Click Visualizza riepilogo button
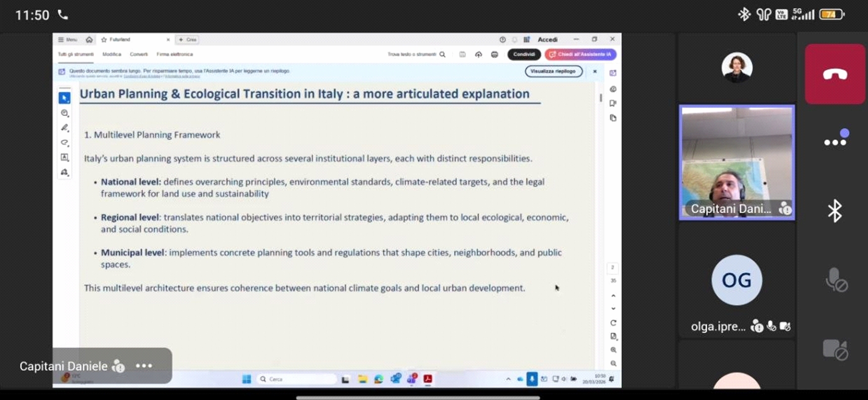Image resolution: width=868 pixels, height=400 pixels. 553,71
